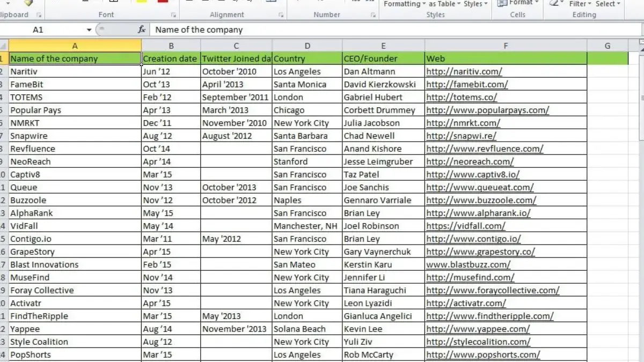Open the http://snapwi.re/ link
Viewport: 644px width, 362px height.
pos(461,136)
